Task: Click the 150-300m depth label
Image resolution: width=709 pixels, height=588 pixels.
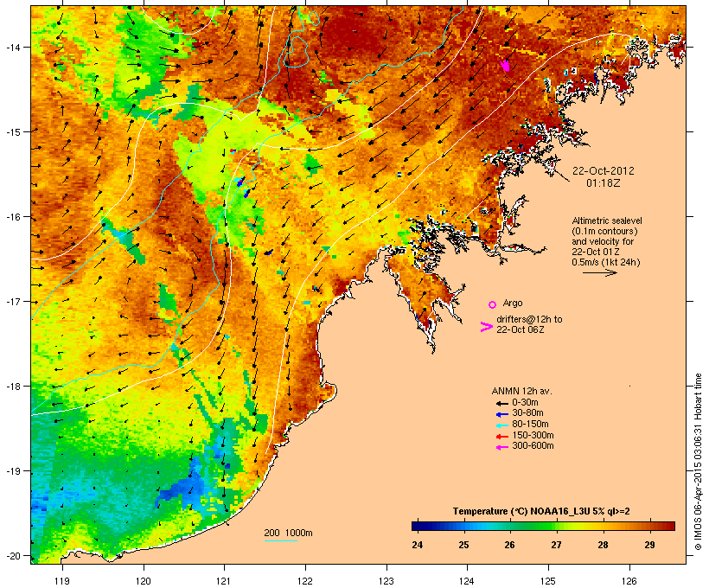Action: pos(533,435)
